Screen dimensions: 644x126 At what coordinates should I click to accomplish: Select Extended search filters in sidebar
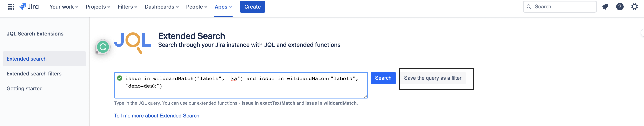[34, 74]
